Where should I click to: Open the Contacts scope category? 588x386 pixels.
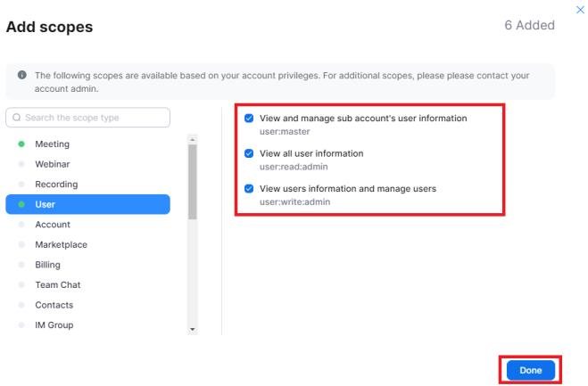[87, 305]
